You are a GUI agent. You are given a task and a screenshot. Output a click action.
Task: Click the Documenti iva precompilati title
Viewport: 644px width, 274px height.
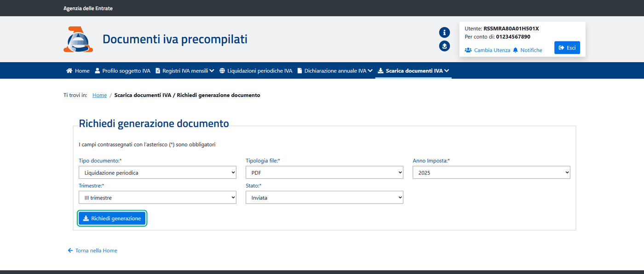coord(175,40)
